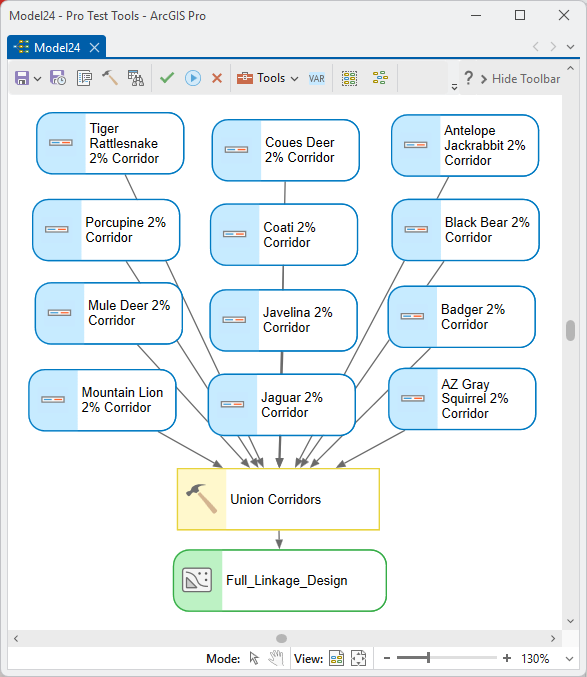Click the Black Bear 2% Corridor icon

[416, 229]
